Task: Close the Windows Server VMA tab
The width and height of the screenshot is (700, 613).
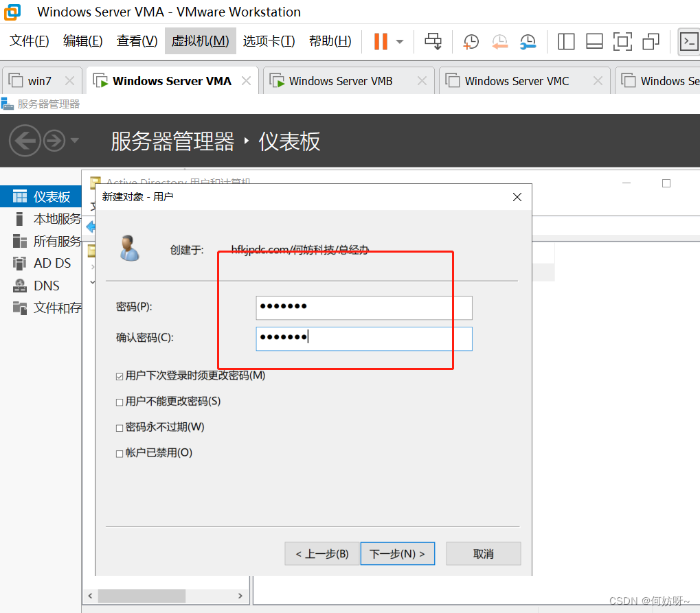Action: [x=246, y=81]
